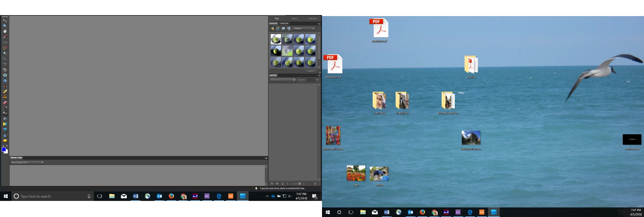Select the Blur tool
This screenshot has width=644, height=217.
coord(5,135)
